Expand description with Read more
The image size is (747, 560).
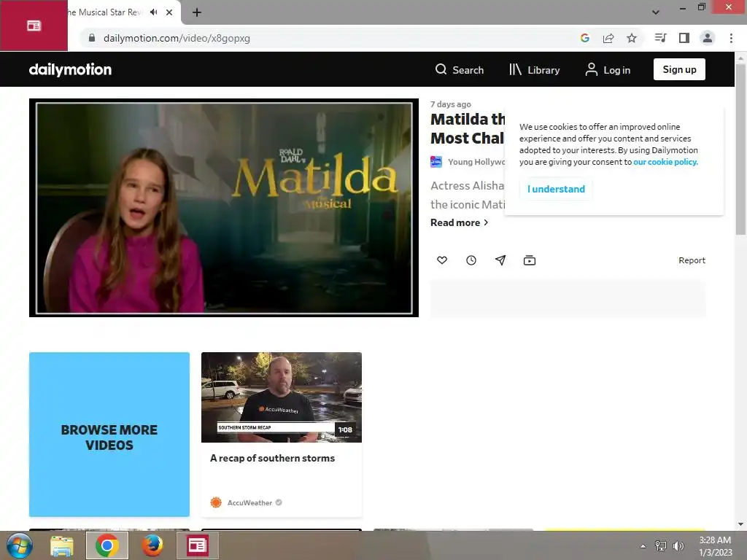click(460, 222)
